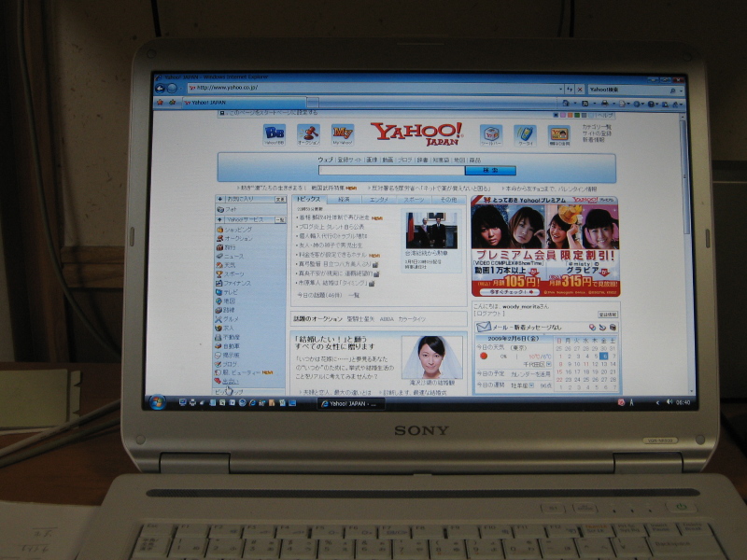Select the その他 news tab
This screenshot has height=560, width=747.
pyautogui.click(x=448, y=200)
